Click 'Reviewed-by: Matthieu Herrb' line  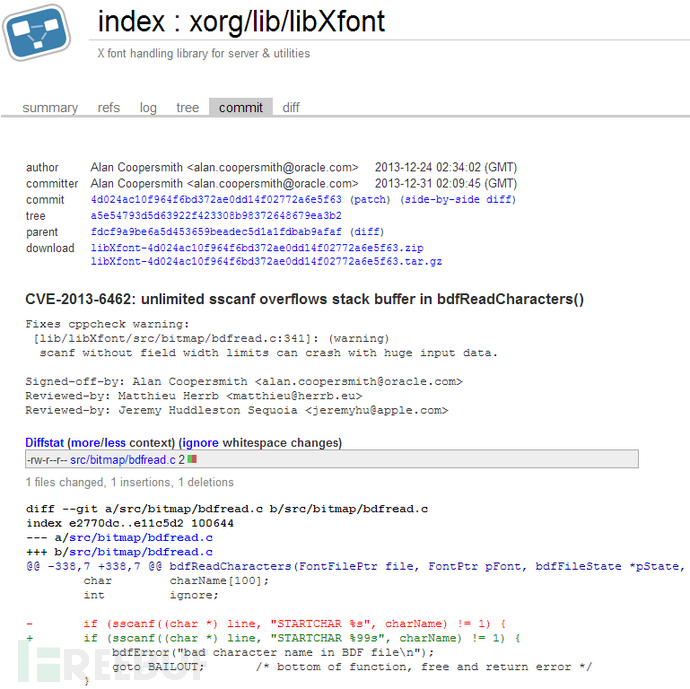194,396
